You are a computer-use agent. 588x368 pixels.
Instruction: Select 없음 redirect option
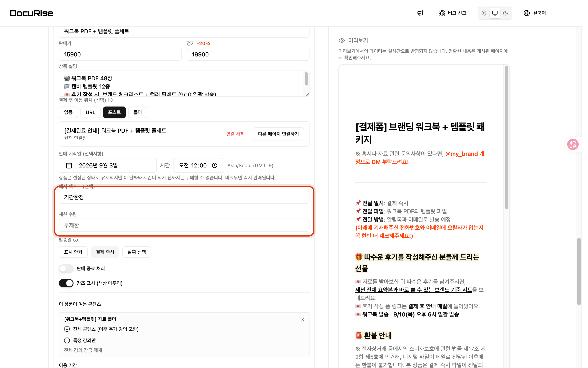click(x=68, y=112)
